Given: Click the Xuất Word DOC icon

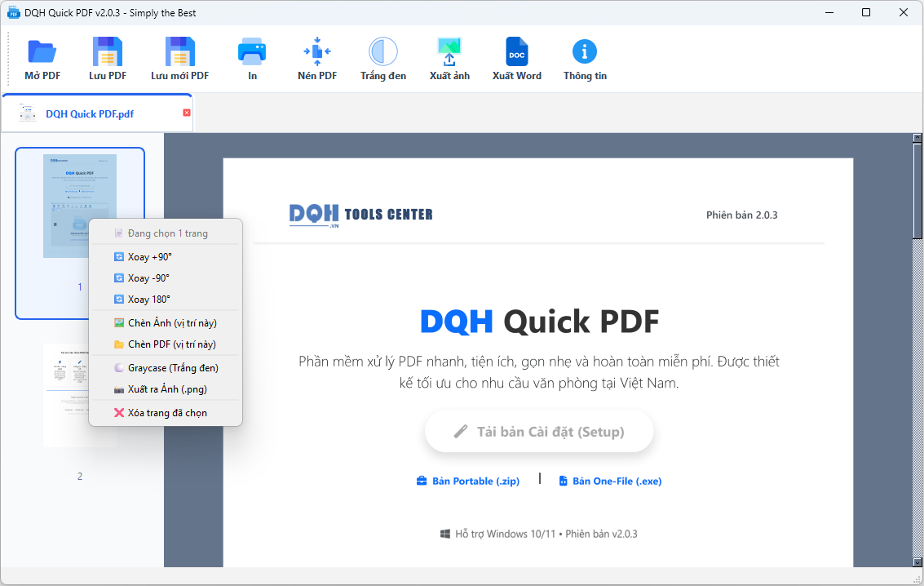Looking at the screenshot, I should [516, 52].
